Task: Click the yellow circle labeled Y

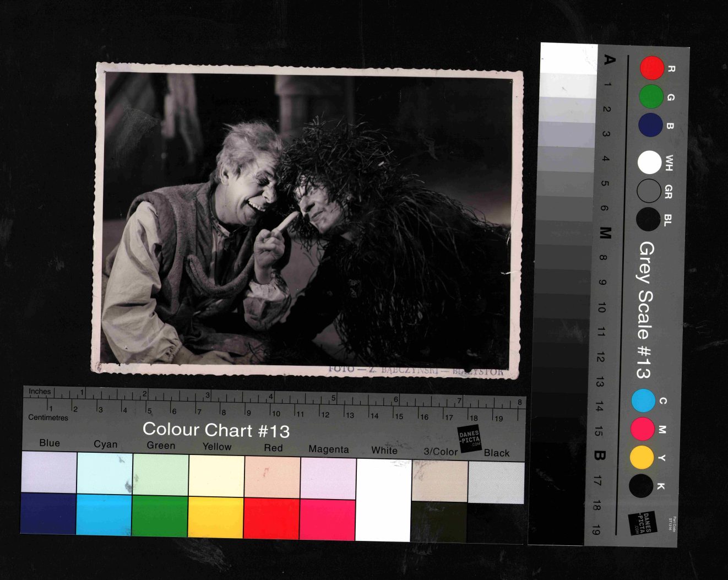Action: pos(641,458)
